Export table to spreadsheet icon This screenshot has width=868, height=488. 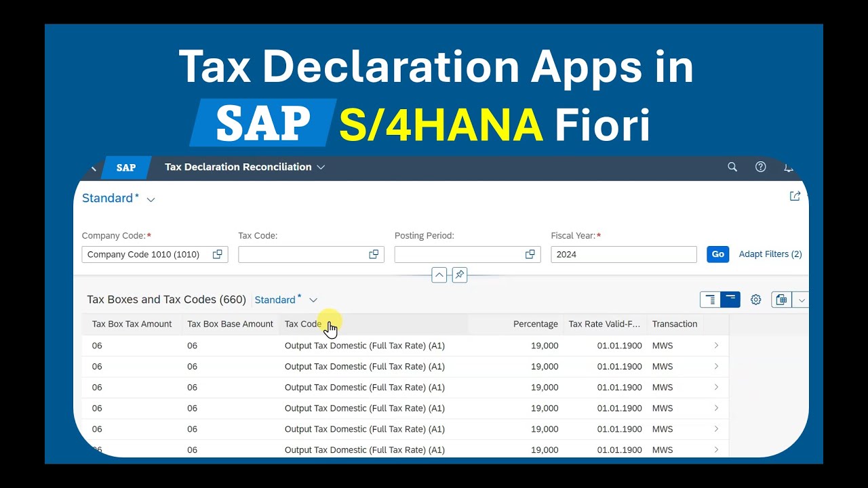pyautogui.click(x=781, y=300)
